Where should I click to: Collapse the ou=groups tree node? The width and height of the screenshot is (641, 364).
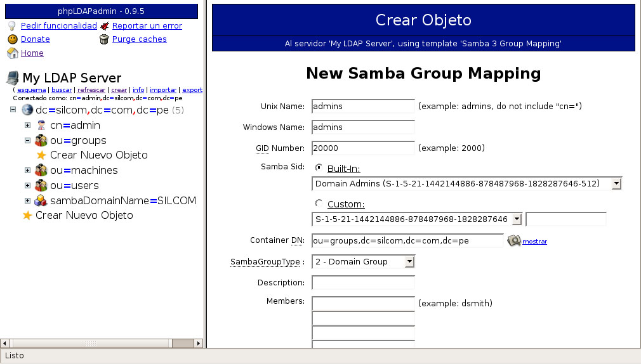click(x=27, y=140)
